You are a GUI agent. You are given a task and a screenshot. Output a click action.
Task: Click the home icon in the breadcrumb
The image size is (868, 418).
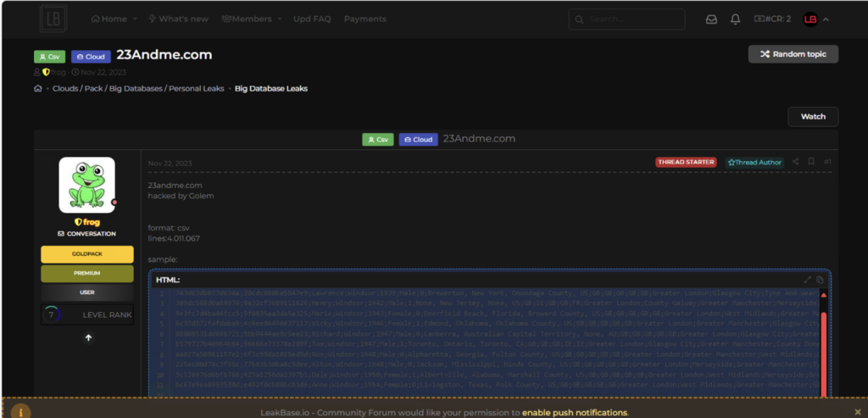[x=38, y=88]
